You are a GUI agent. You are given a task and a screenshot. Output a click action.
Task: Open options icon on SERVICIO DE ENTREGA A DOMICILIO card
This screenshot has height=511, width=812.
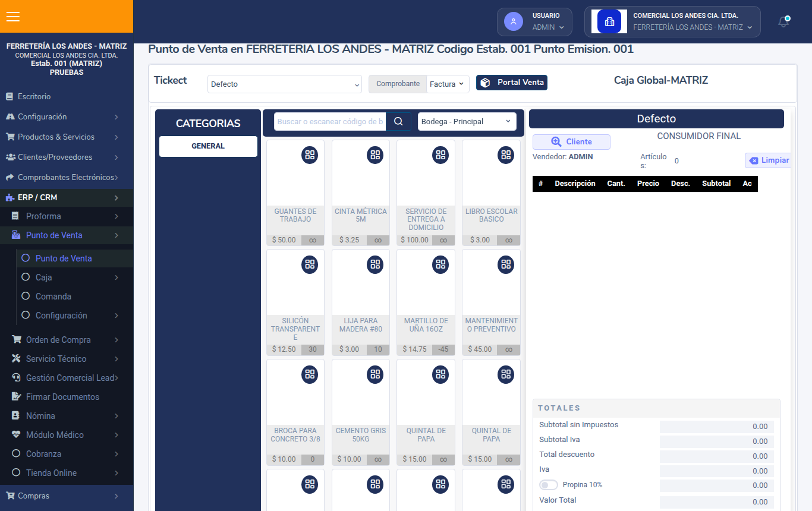coord(440,155)
